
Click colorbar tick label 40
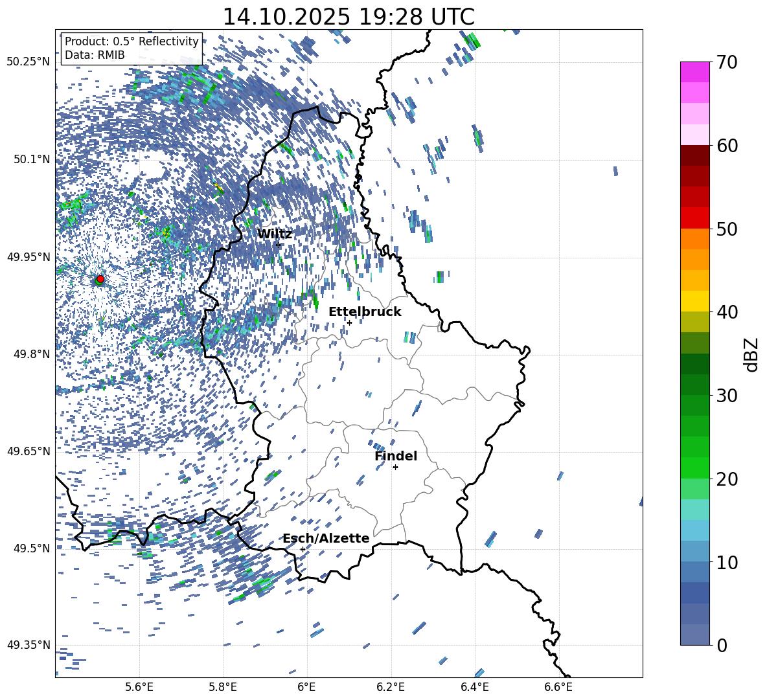pyautogui.click(x=727, y=312)
